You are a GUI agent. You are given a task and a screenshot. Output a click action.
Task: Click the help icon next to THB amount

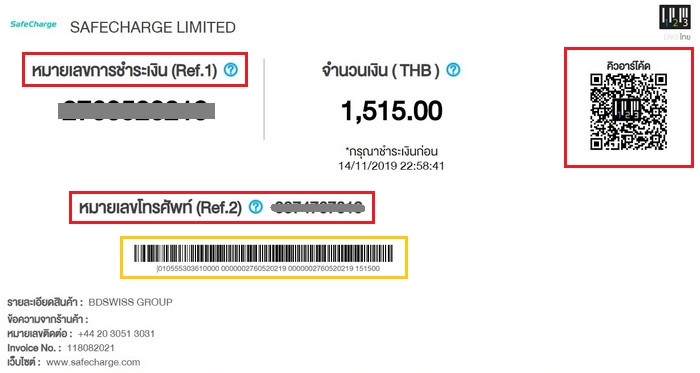click(453, 70)
